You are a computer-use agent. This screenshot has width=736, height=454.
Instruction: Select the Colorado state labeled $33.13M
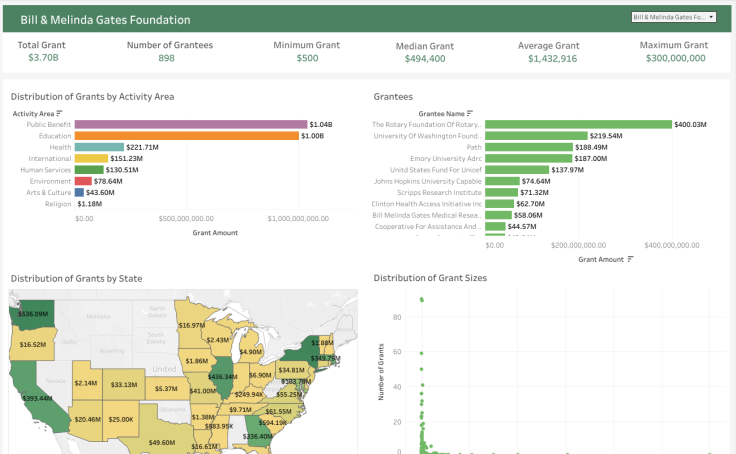point(123,384)
